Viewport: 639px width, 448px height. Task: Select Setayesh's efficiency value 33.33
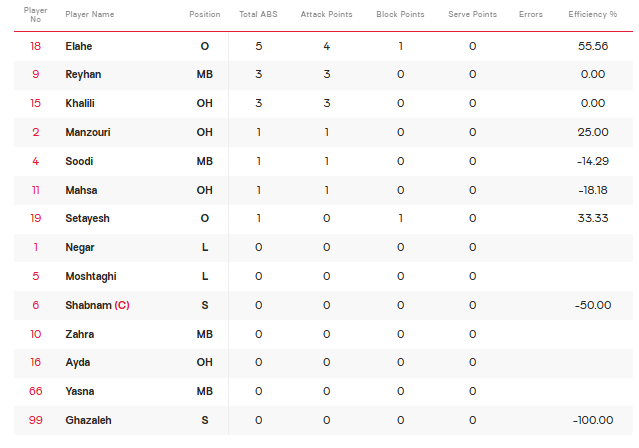(x=593, y=218)
